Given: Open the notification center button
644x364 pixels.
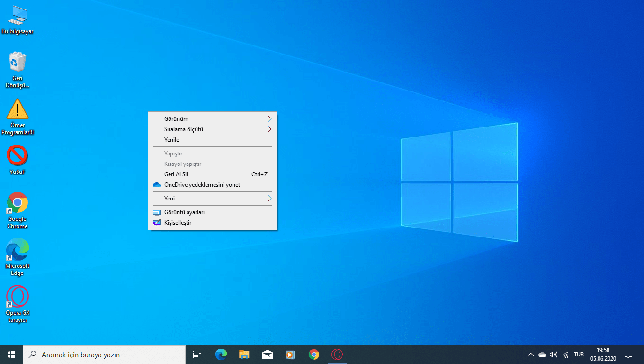Looking at the screenshot, I should point(628,354).
